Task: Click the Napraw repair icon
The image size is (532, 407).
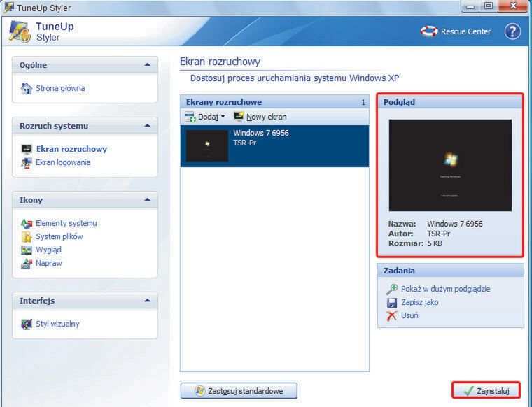Action: click(x=26, y=264)
